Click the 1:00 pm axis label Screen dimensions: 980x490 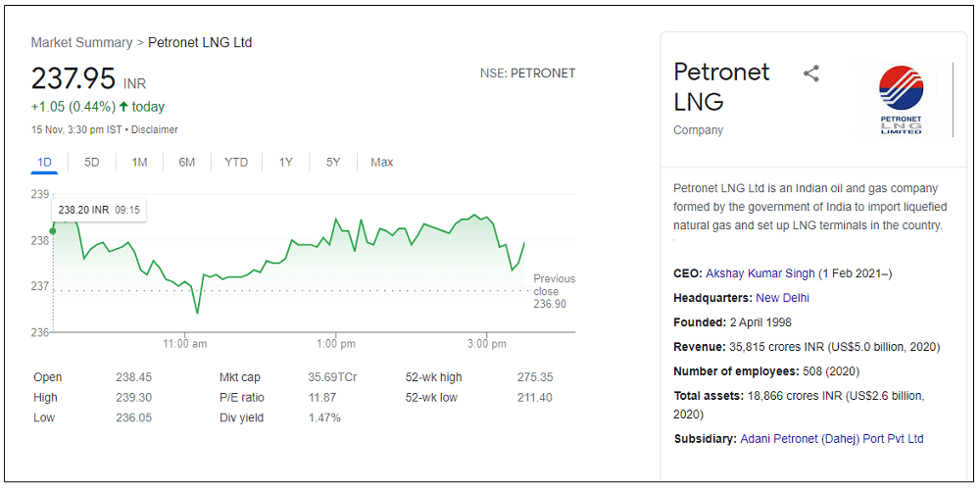pyautogui.click(x=335, y=344)
